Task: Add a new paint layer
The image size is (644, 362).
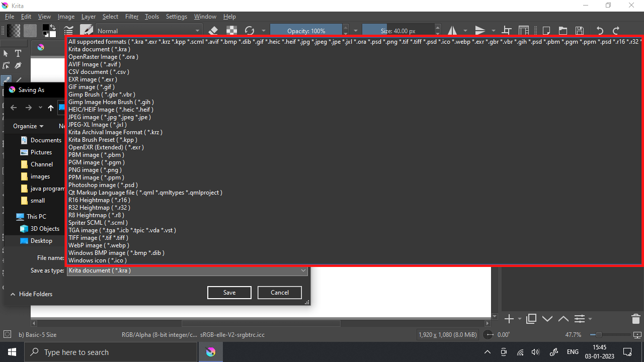Action: point(509,319)
